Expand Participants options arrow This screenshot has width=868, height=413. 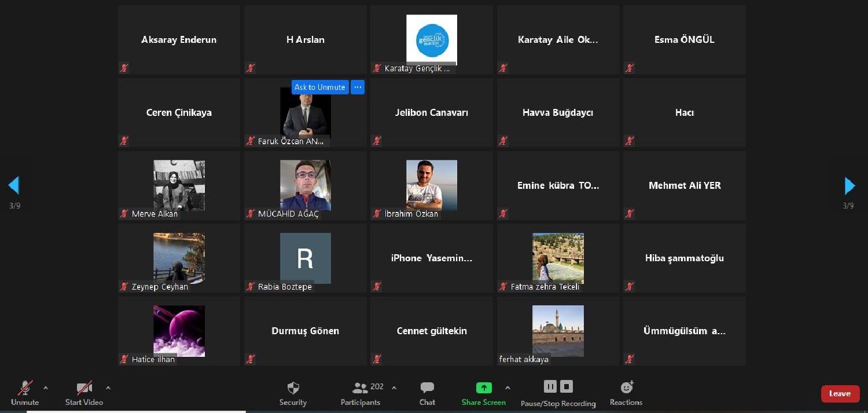point(394,388)
